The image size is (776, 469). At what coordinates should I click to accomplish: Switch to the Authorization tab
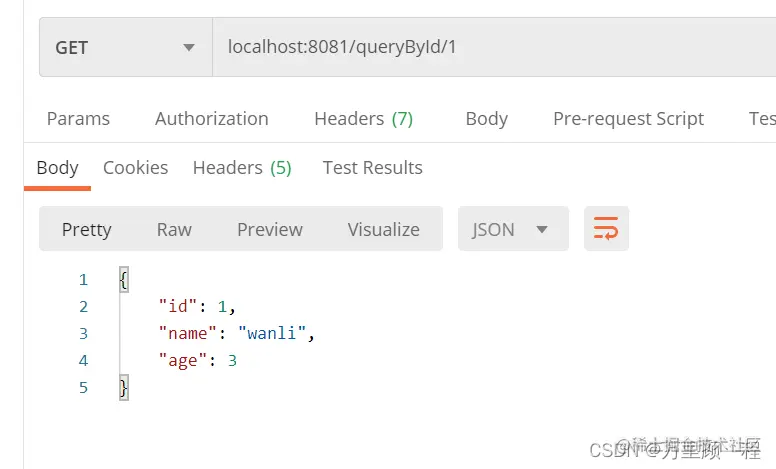pos(212,119)
